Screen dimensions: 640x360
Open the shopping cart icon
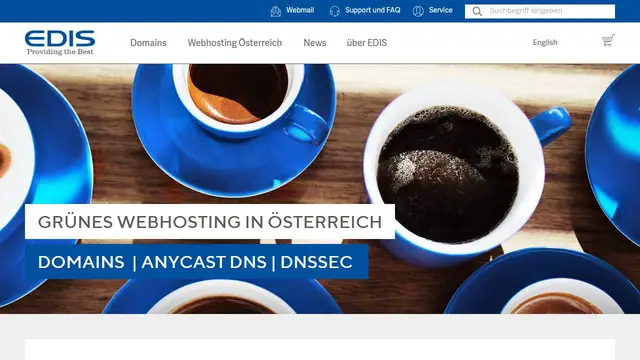pos(608,40)
